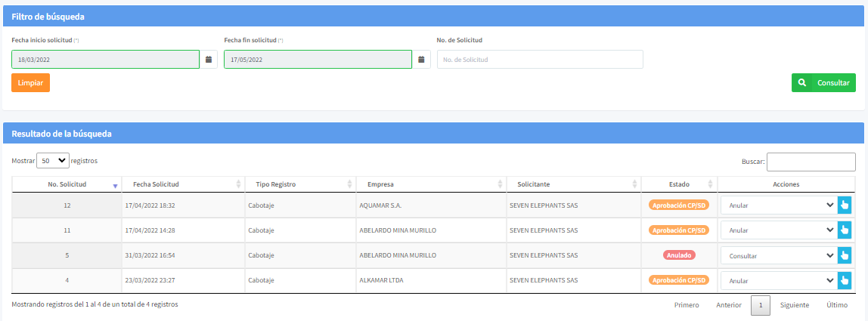The height and width of the screenshot is (321, 868).
Task: Sort by No. Solicitud column arrow
Action: tap(115, 185)
